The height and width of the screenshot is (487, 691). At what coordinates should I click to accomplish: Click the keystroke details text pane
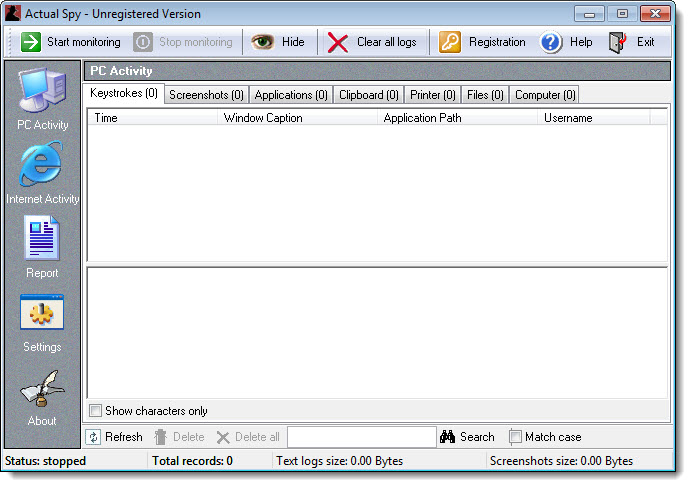click(378, 333)
